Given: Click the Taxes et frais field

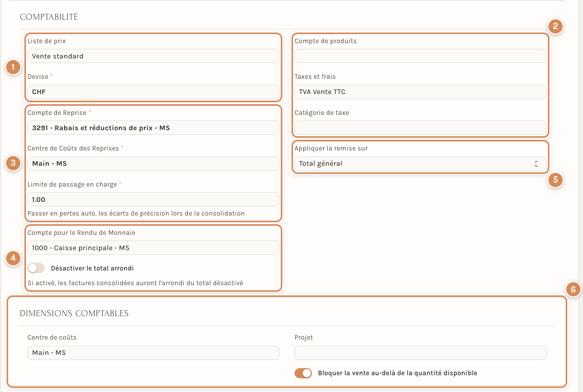Looking at the screenshot, I should coord(420,92).
